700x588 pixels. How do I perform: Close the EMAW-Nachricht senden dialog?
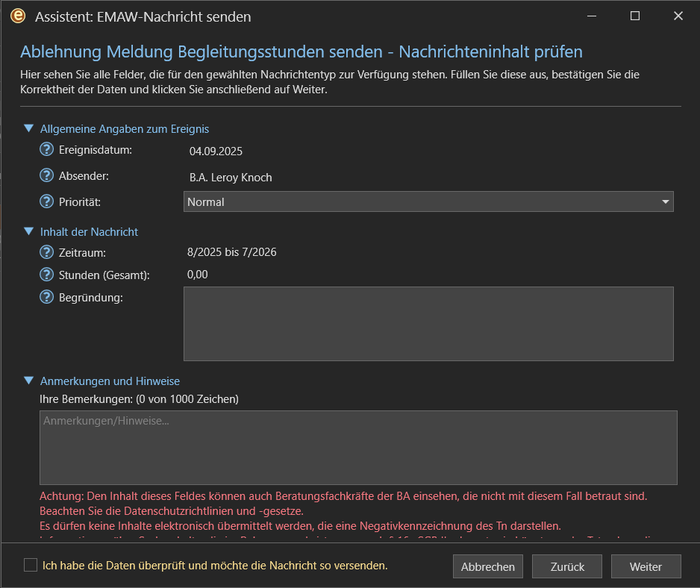[x=678, y=16]
